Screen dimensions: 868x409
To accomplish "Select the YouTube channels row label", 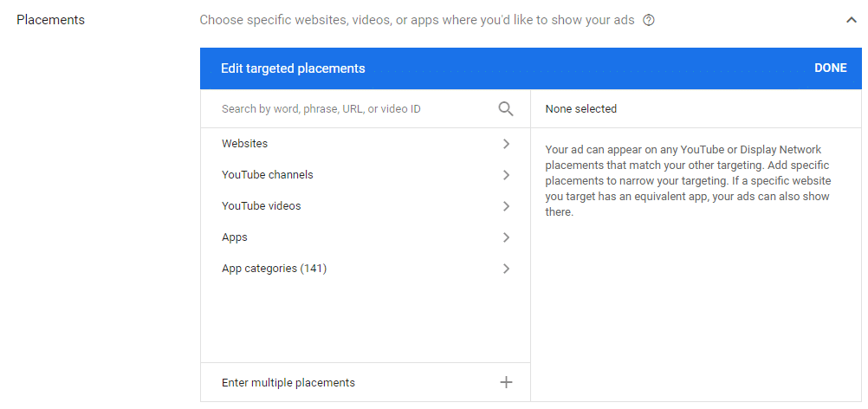I will (x=268, y=174).
